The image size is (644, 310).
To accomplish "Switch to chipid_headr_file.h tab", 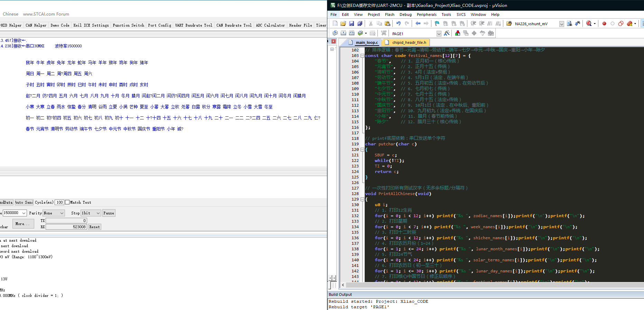I will [x=409, y=42].
